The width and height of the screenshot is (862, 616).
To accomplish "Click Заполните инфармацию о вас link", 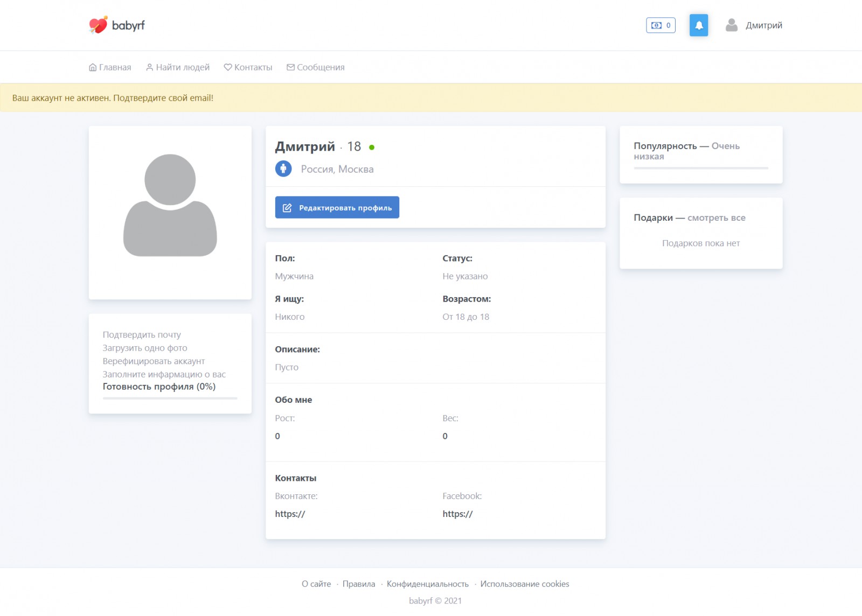I will click(x=164, y=374).
